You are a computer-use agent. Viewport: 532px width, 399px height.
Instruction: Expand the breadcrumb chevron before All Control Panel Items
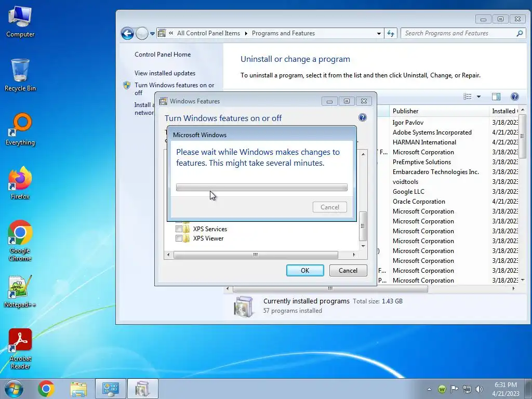coord(171,33)
